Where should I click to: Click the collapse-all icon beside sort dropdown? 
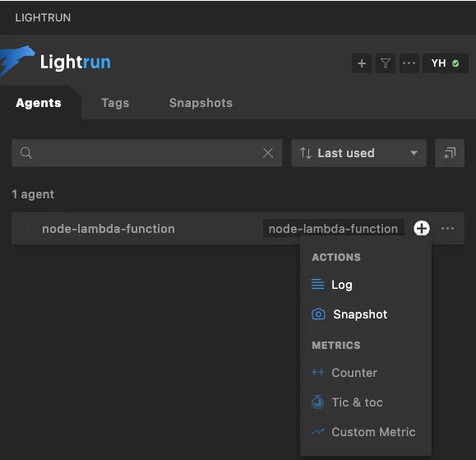[x=450, y=153]
